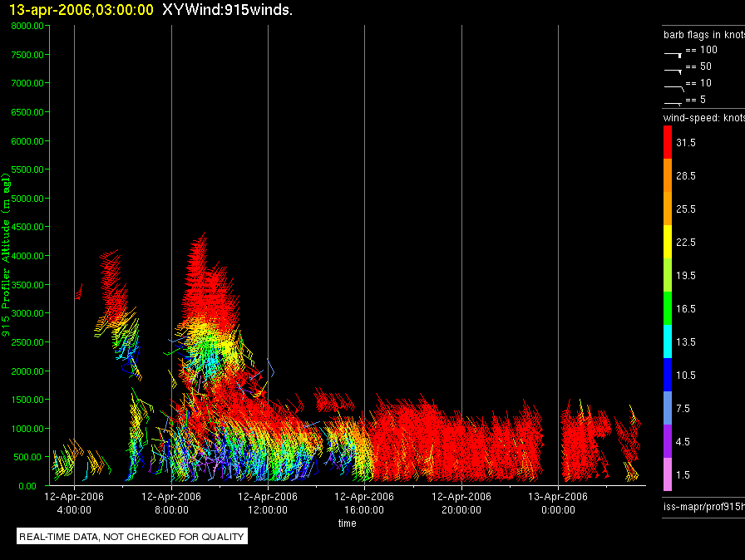Click the 8000.00 altitude axis label
This screenshot has width=745, height=560.
(27, 26)
